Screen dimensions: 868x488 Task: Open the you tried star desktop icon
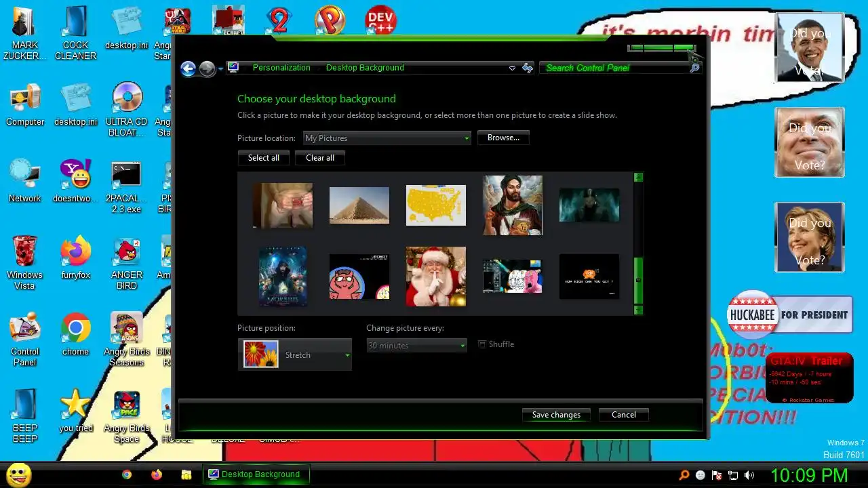point(75,411)
